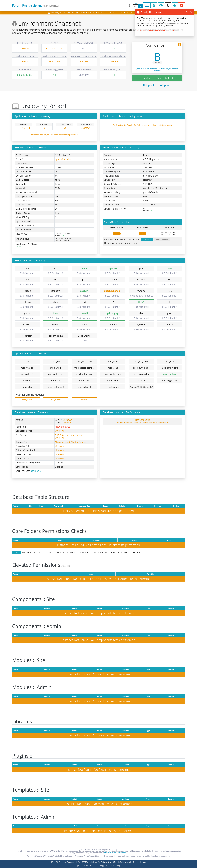
Task: Select the zlib PHP extension box
Action: (x=170, y=271)
